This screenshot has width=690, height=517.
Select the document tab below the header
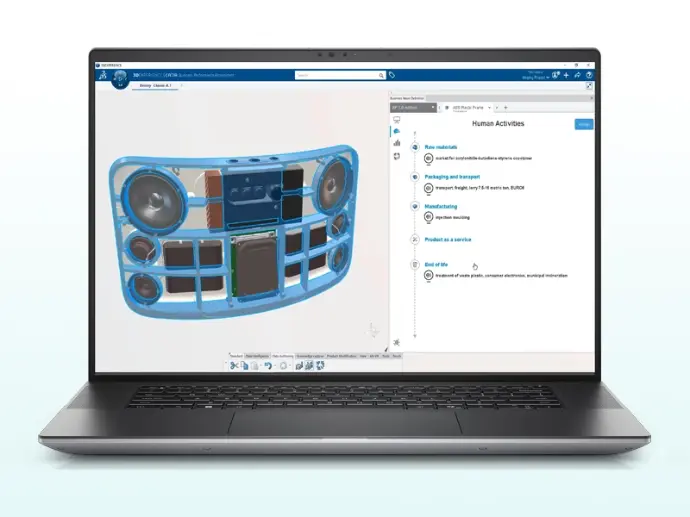(x=155, y=85)
